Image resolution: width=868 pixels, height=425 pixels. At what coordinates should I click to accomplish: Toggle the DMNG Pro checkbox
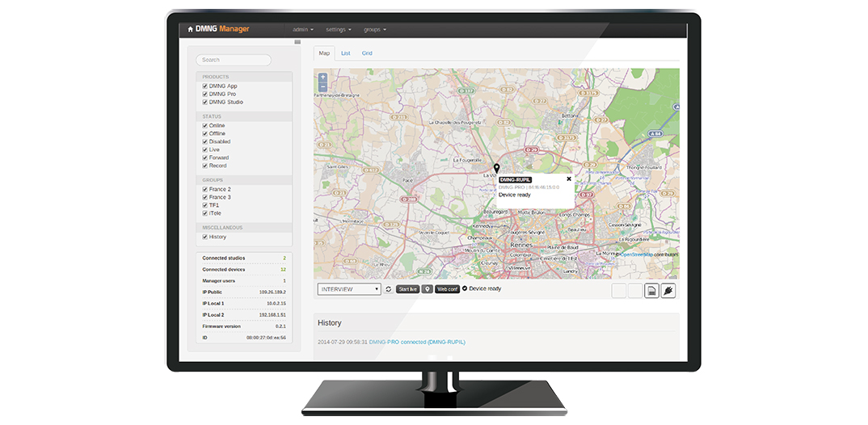204,94
